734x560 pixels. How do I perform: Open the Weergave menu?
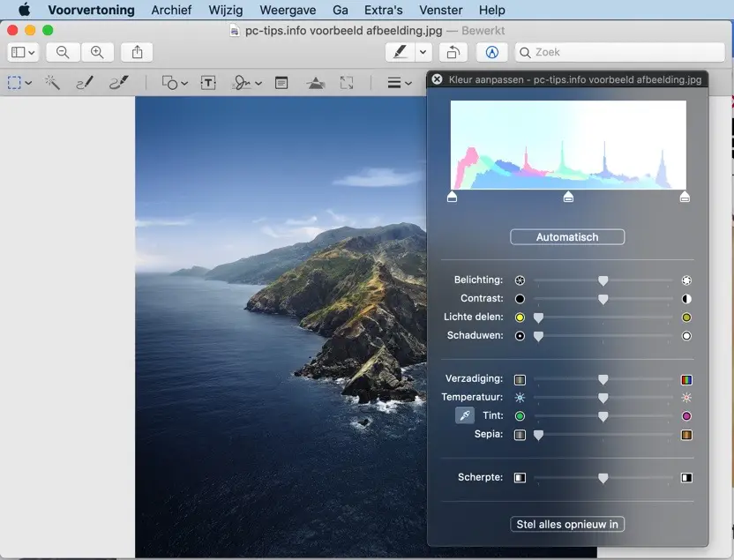[288, 10]
